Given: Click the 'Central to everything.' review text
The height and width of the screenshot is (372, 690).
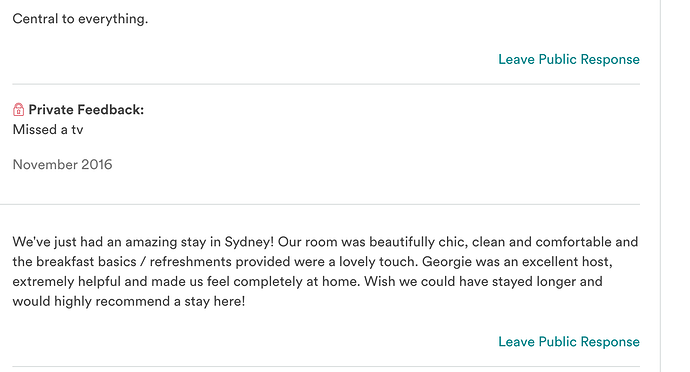Looking at the screenshot, I should [80, 19].
